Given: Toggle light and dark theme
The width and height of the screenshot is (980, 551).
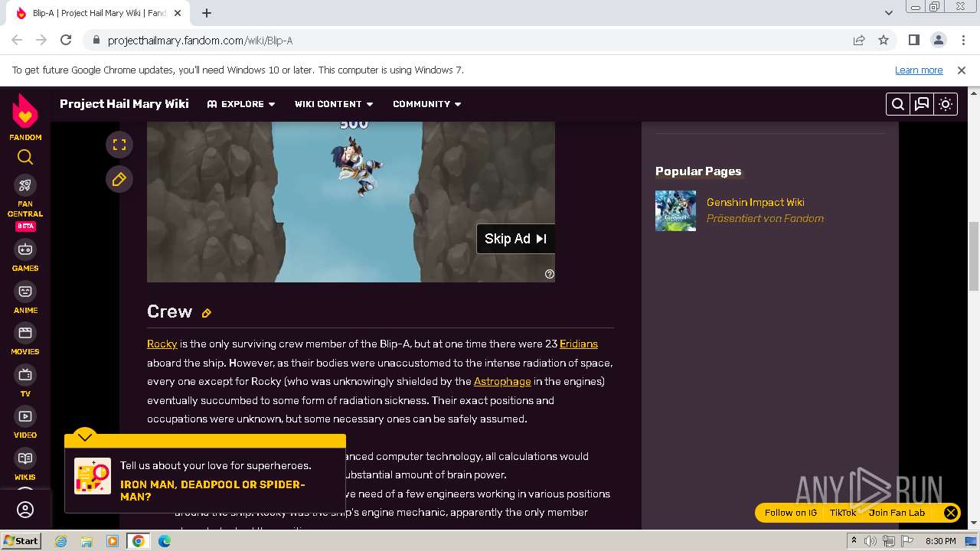Looking at the screenshot, I should 946,104.
